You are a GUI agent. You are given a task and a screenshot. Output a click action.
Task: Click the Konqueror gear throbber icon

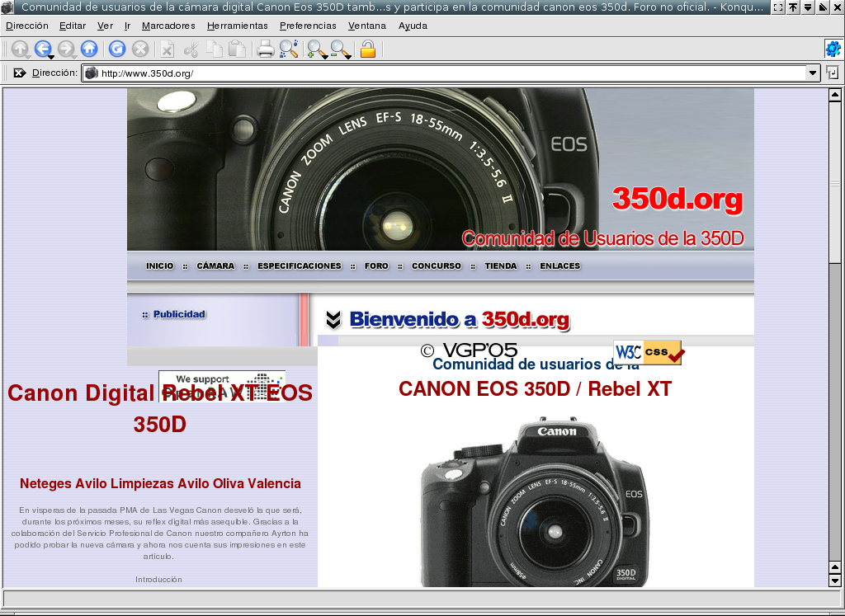point(833,49)
